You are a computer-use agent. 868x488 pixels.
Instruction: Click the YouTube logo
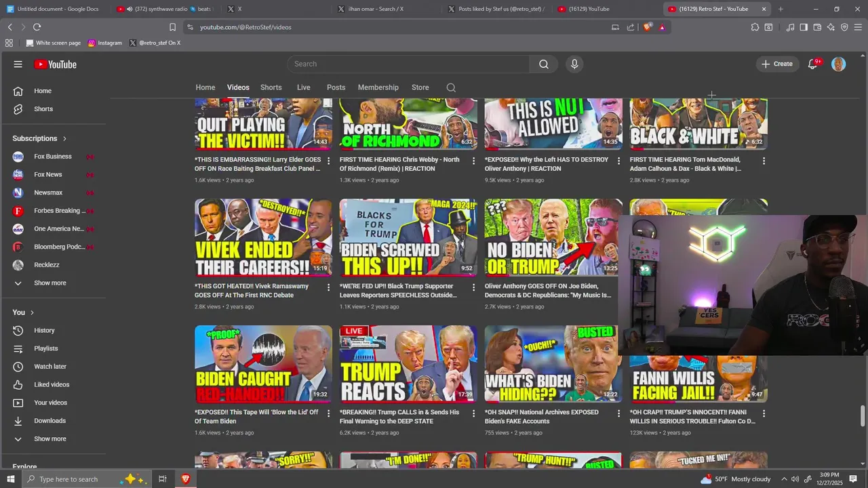(55, 64)
